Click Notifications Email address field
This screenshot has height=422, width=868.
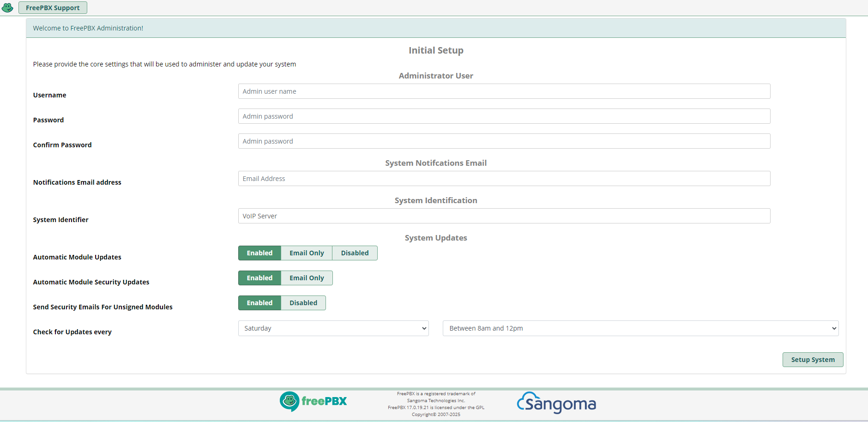click(504, 179)
